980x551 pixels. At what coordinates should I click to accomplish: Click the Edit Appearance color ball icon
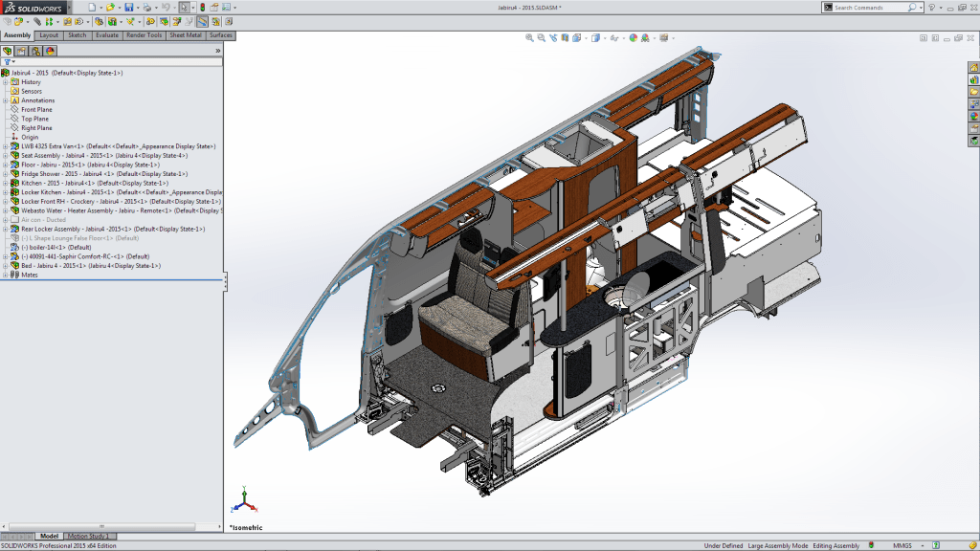(x=632, y=38)
